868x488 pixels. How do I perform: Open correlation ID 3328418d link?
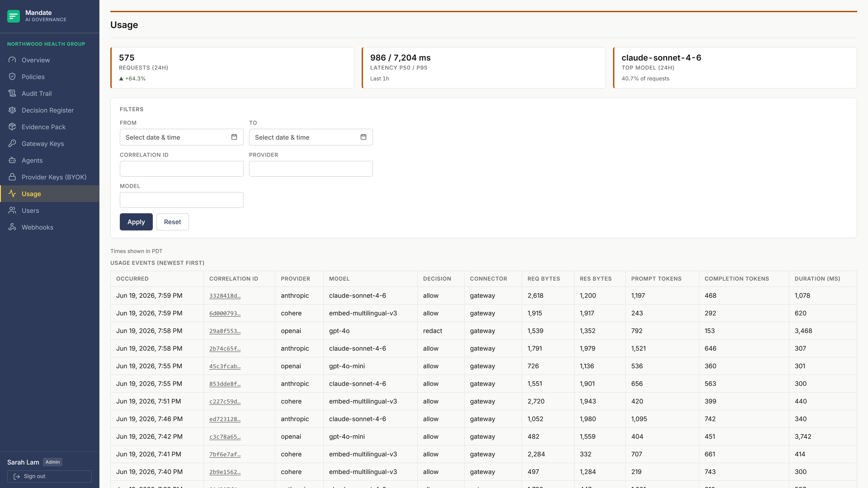(x=225, y=296)
